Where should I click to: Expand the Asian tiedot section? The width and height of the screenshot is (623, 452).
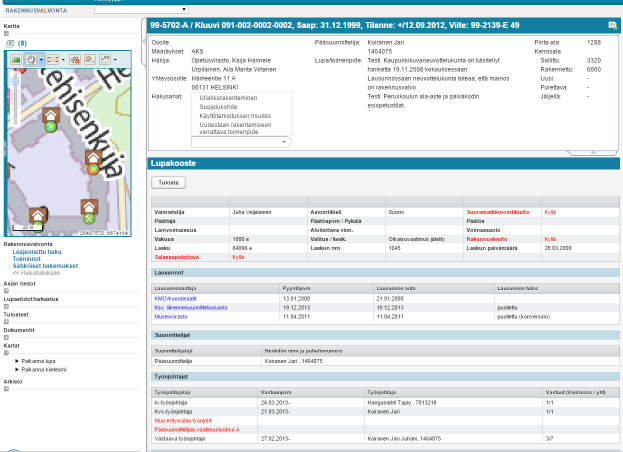pos(6,291)
